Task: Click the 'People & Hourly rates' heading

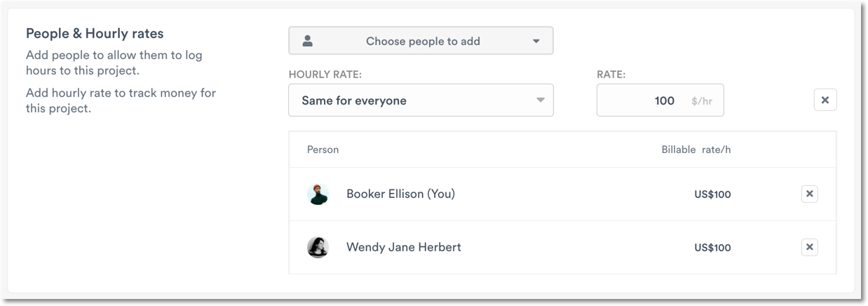Action: (x=95, y=33)
